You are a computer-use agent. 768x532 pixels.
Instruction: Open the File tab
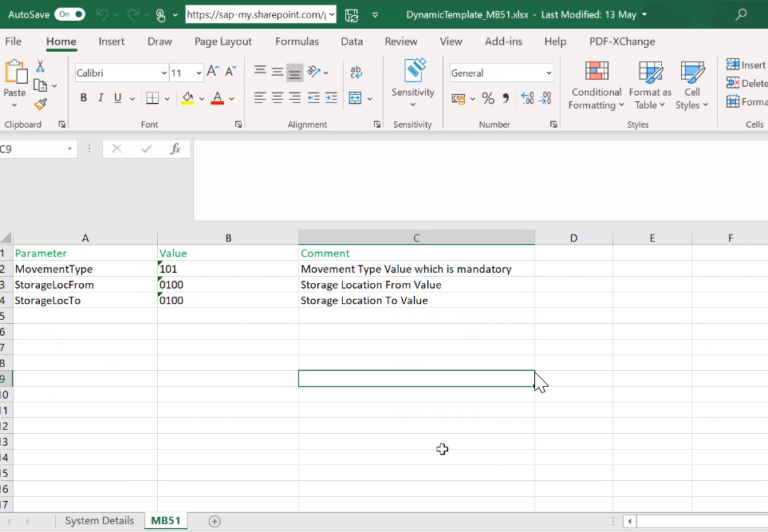point(14,41)
